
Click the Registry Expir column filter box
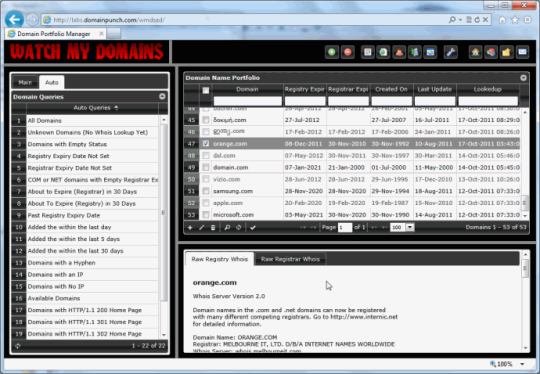point(305,101)
